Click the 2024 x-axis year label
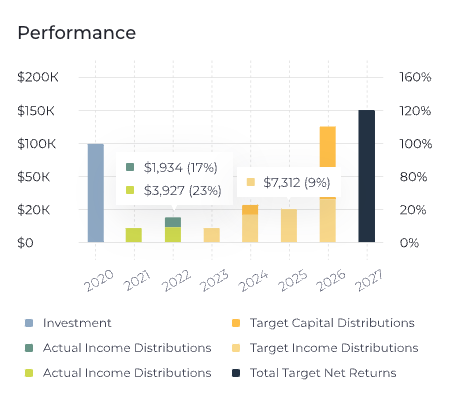 253,281
